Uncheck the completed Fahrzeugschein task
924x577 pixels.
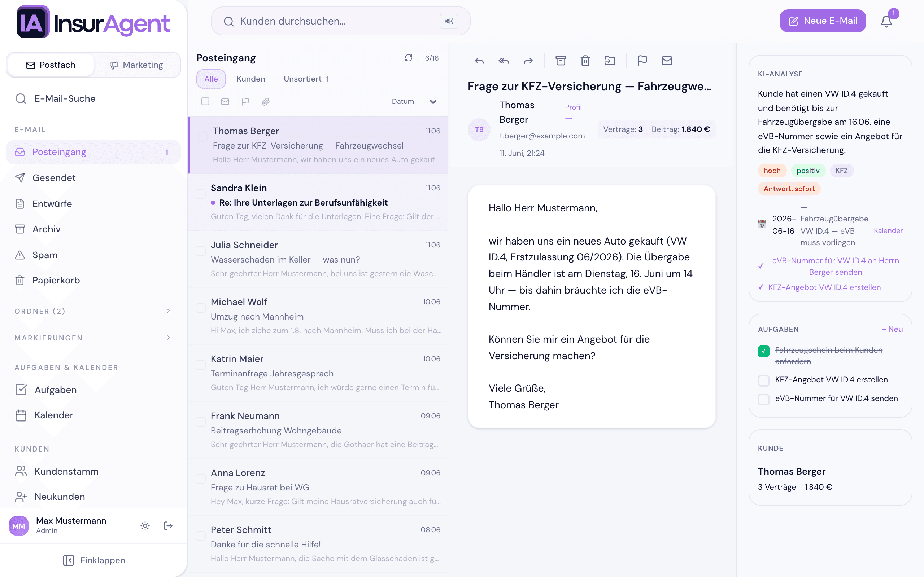(764, 351)
